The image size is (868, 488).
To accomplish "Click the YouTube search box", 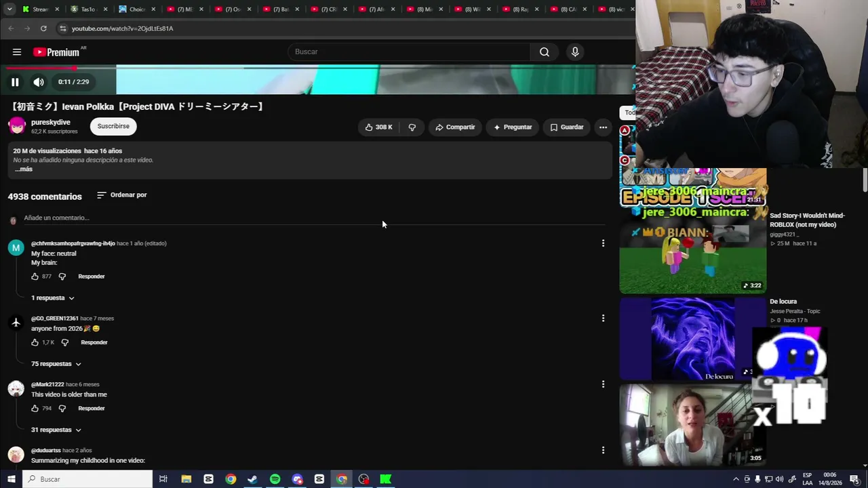I will [x=410, y=52].
